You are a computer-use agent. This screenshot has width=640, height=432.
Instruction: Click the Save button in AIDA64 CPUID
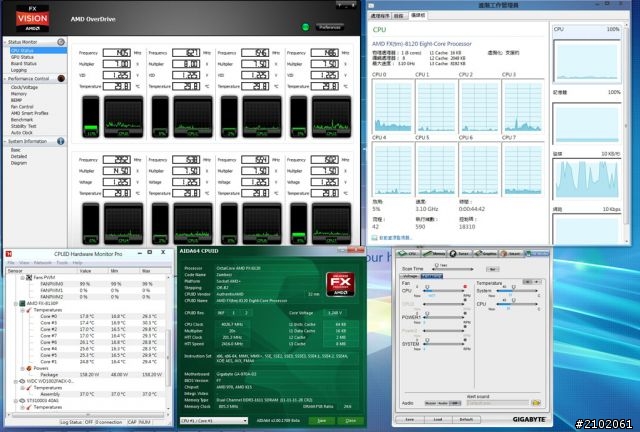322,421
